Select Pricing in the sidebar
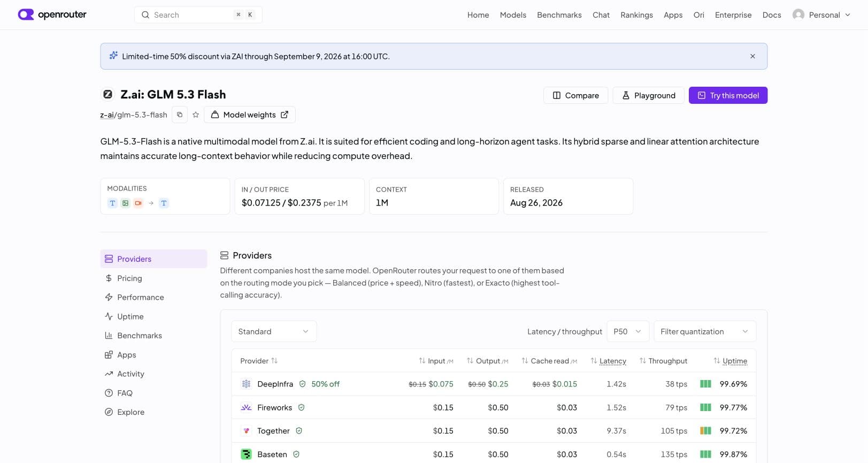The image size is (868, 463). (153, 278)
